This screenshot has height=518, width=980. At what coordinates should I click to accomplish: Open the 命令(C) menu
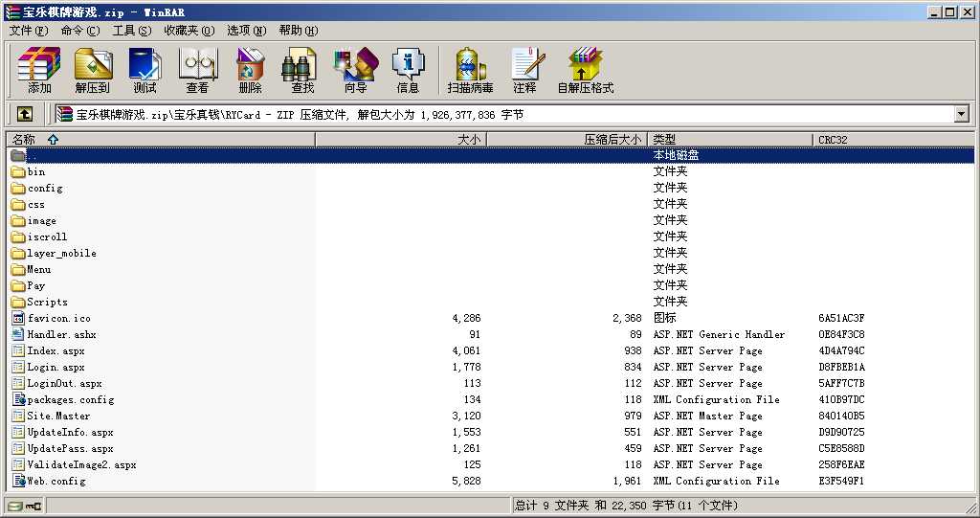pos(80,30)
